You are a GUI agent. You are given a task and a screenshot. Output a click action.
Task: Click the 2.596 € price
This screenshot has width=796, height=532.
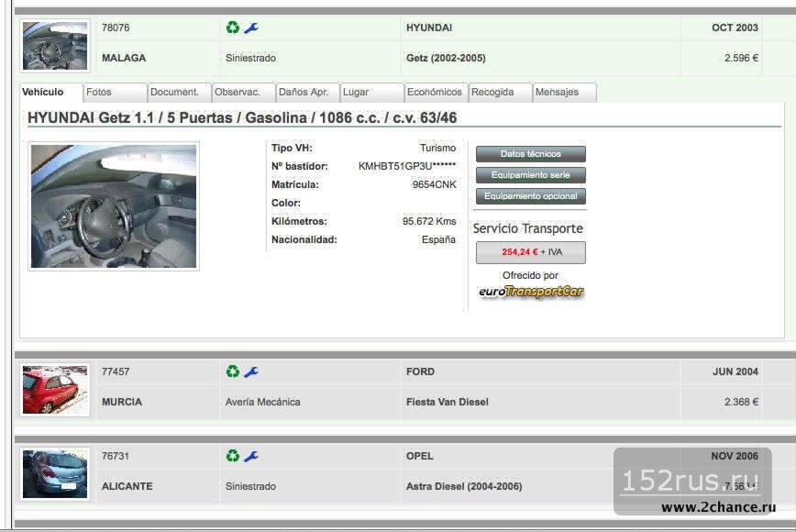click(x=741, y=59)
